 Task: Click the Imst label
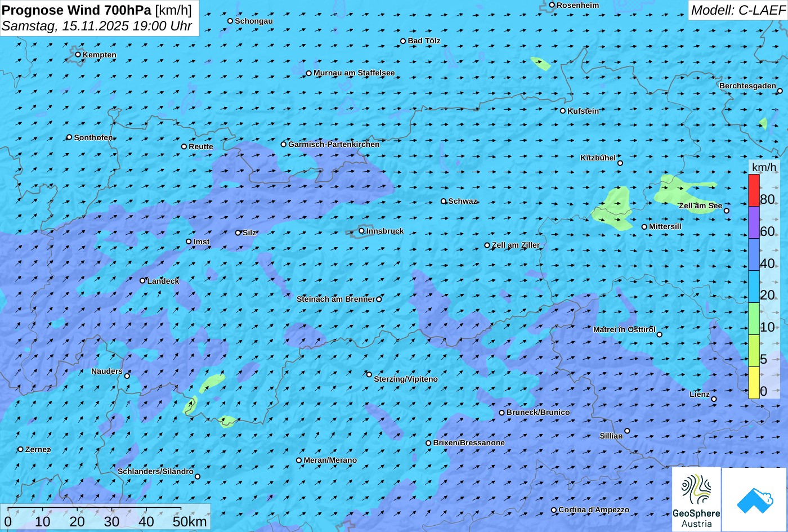(202, 242)
